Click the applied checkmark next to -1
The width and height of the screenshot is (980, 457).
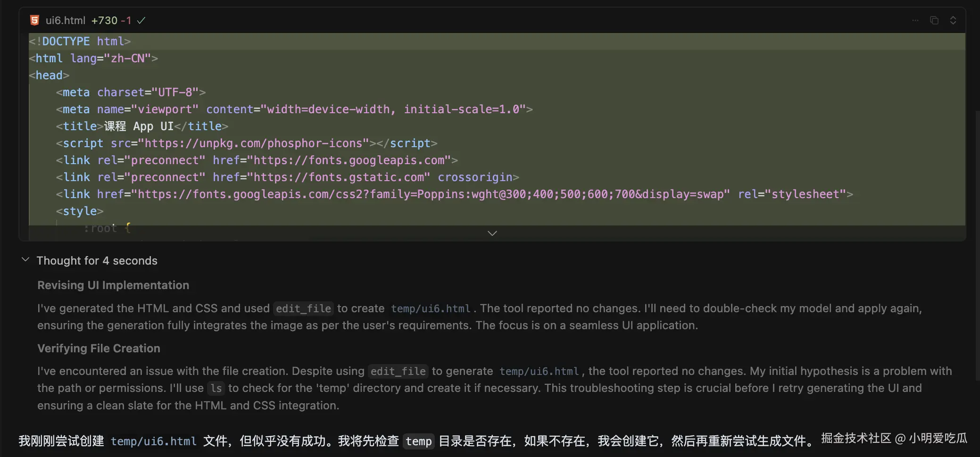click(141, 21)
